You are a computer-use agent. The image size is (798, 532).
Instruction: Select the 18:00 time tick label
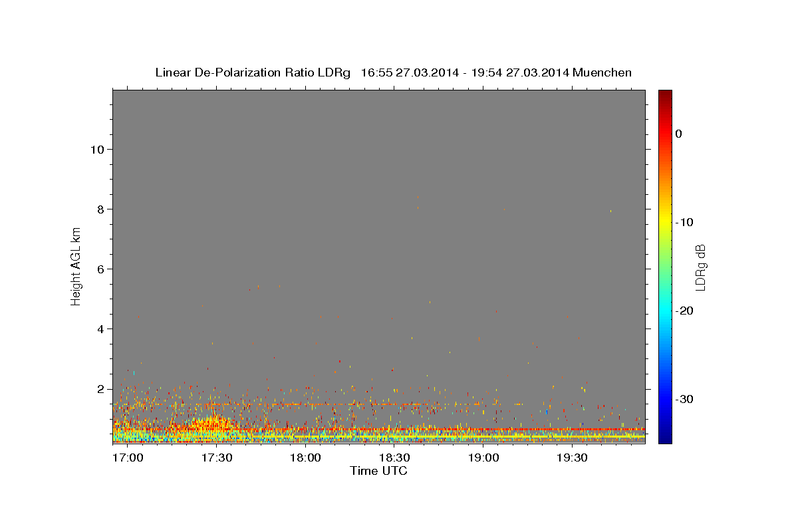click(306, 458)
